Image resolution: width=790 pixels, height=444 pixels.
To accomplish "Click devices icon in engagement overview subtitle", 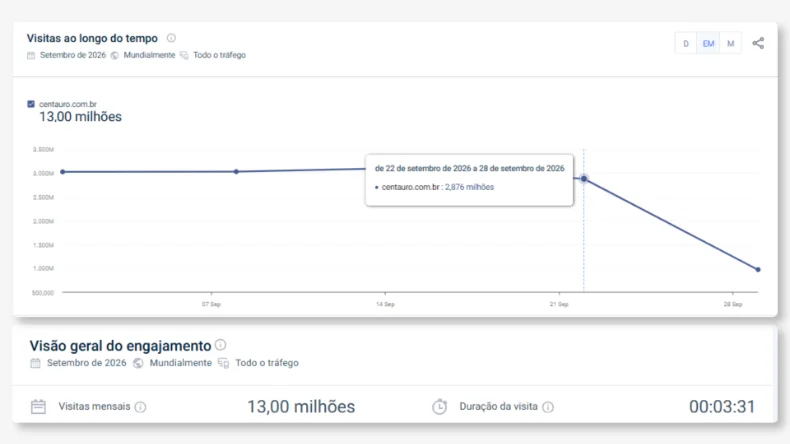I will click(223, 363).
